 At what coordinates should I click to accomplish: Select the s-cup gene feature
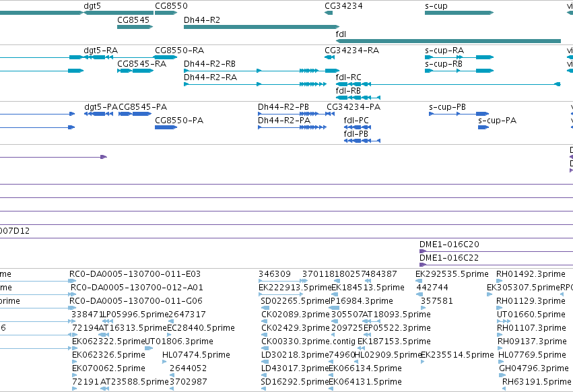tap(459, 13)
